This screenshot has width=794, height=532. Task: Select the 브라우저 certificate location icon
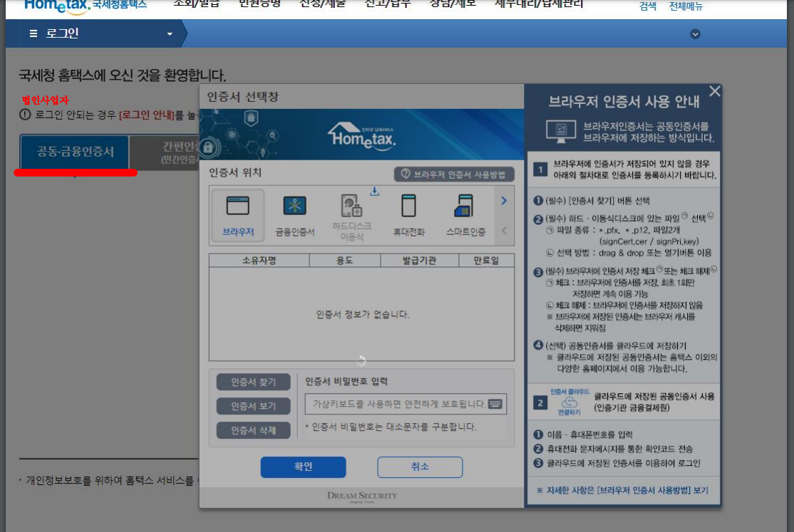pos(238,214)
